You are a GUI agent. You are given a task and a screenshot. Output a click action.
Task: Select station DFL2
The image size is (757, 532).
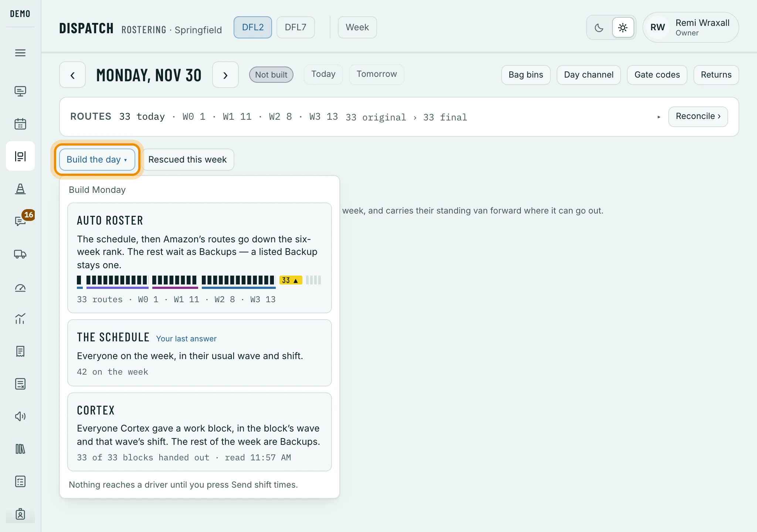[x=253, y=27]
